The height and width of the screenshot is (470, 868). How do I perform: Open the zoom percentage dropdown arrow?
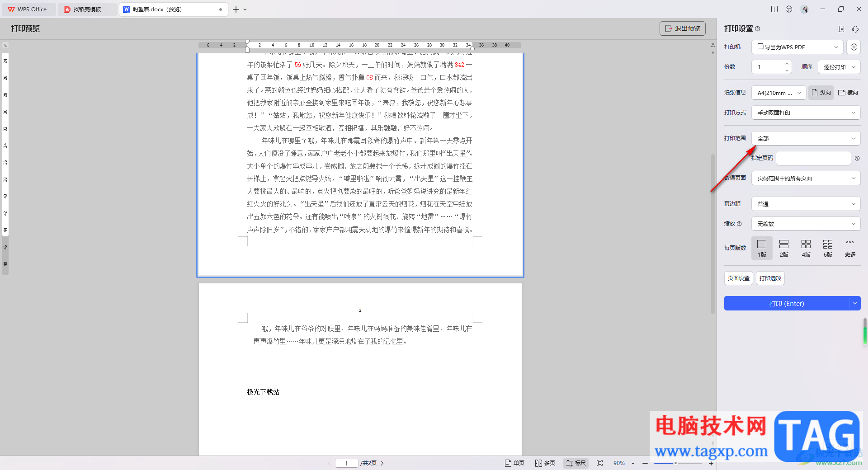point(633,463)
